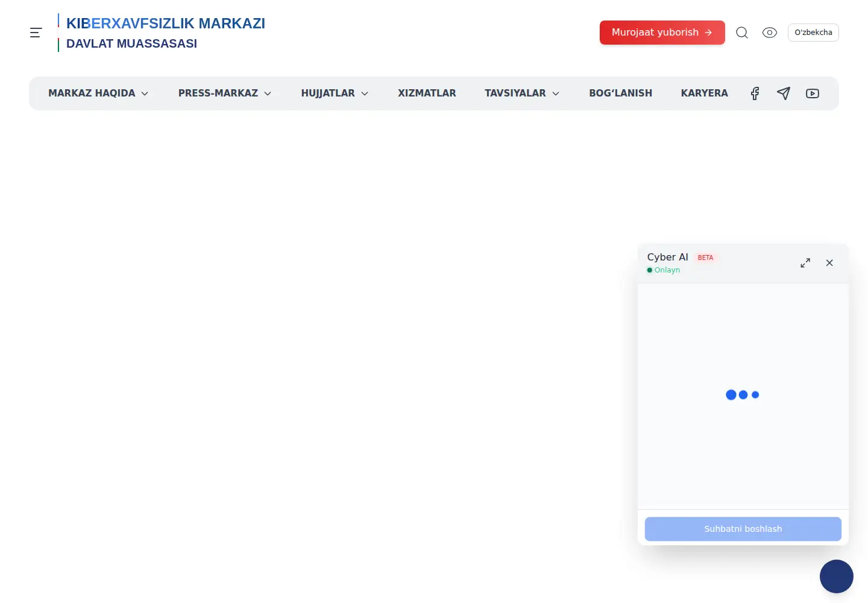Start chat with Suhbatni boshlash
Image resolution: width=868 pixels, height=603 pixels.
pos(743,529)
